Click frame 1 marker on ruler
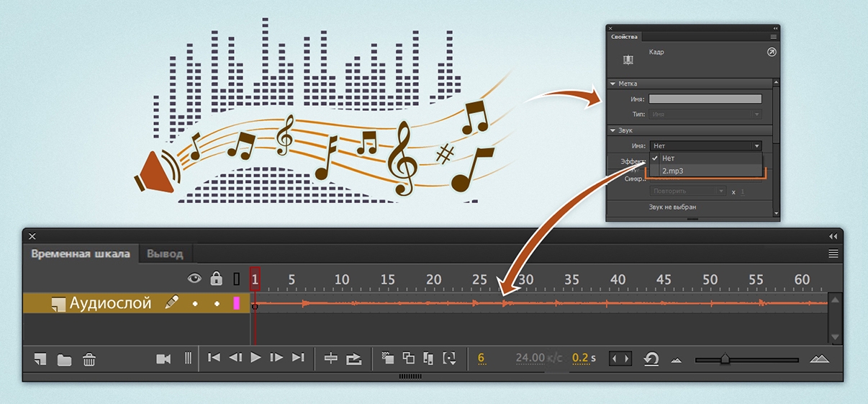 (255, 279)
